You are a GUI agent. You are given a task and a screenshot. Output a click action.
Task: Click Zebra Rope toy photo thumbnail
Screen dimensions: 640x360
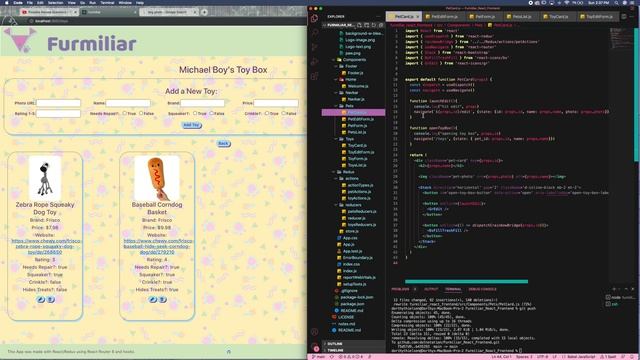(x=45, y=178)
